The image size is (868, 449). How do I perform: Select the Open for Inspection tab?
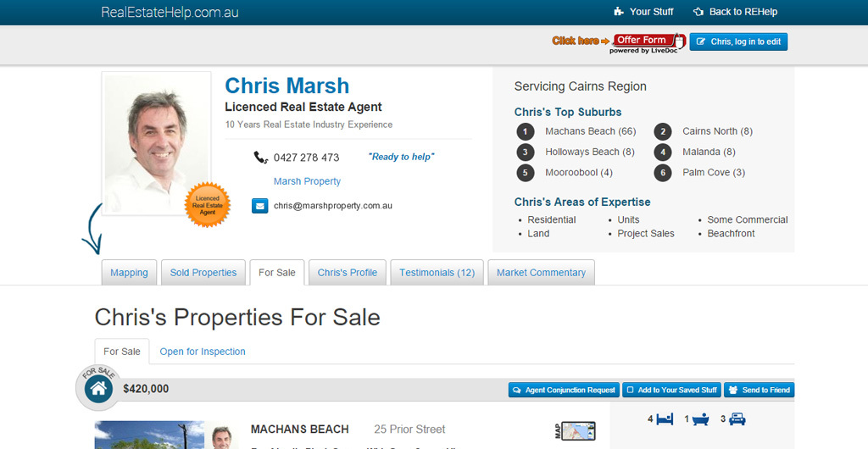(203, 352)
